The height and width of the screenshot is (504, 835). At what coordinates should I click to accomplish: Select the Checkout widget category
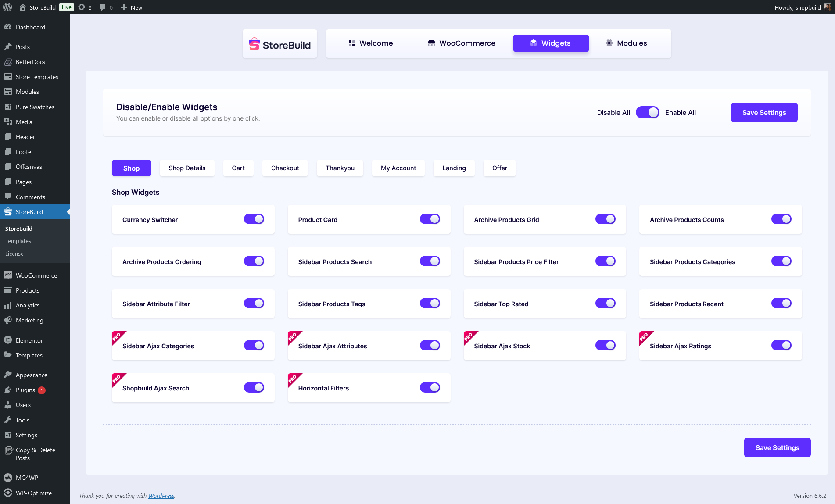tap(285, 168)
